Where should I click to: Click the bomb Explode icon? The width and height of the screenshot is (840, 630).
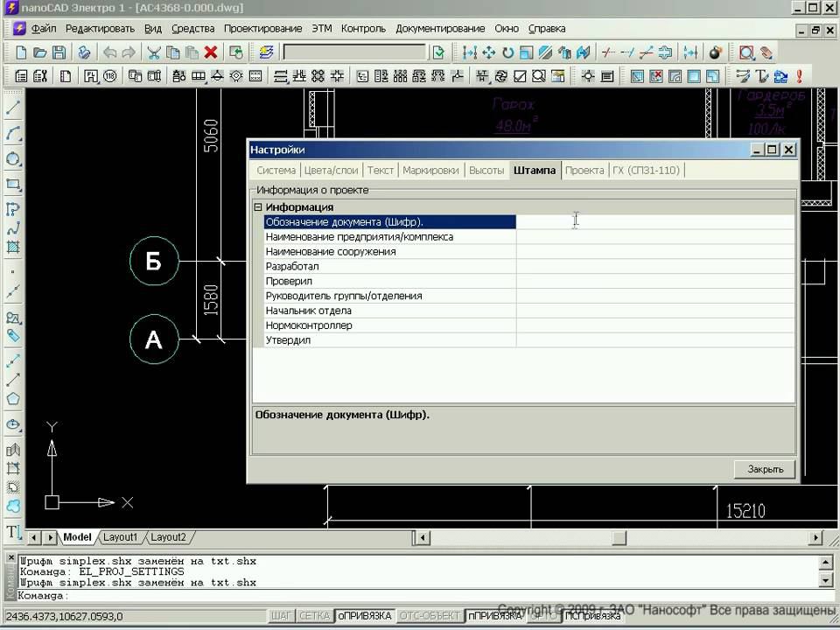tap(715, 52)
